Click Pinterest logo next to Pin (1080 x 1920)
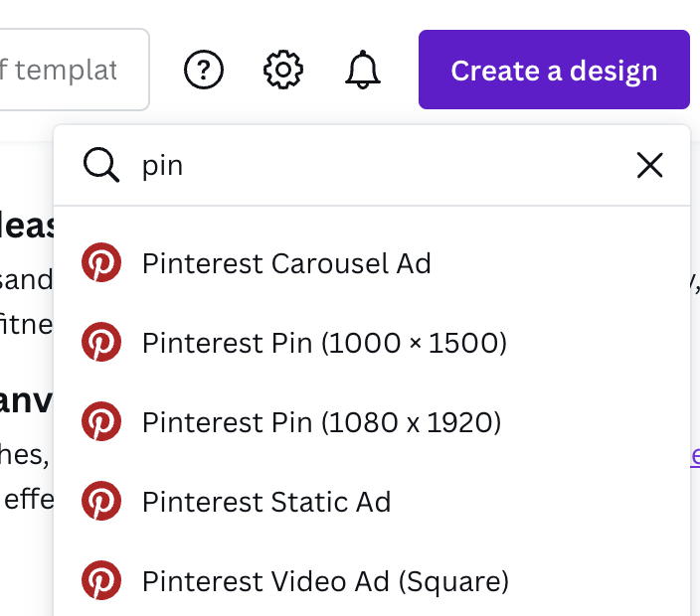 pos(101,422)
